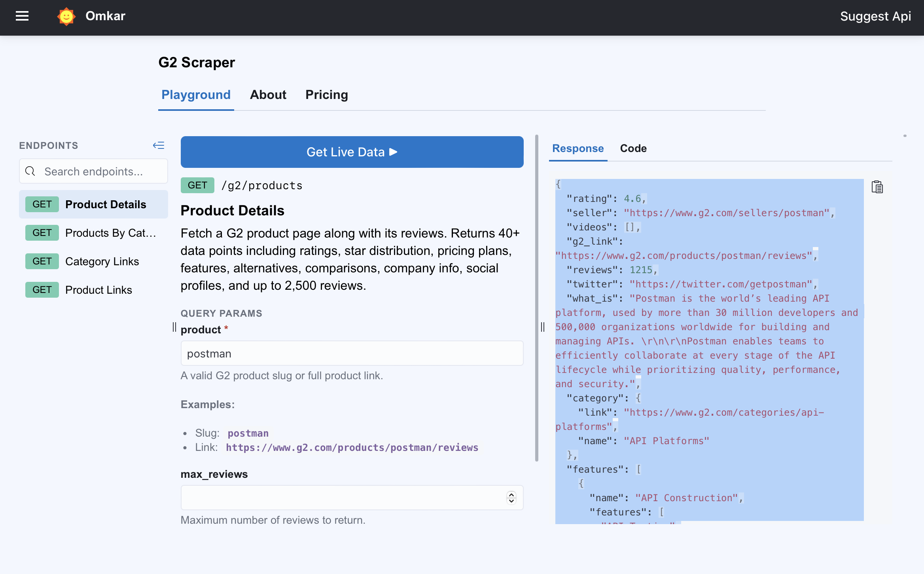Click the twitter URL in response

point(721,284)
